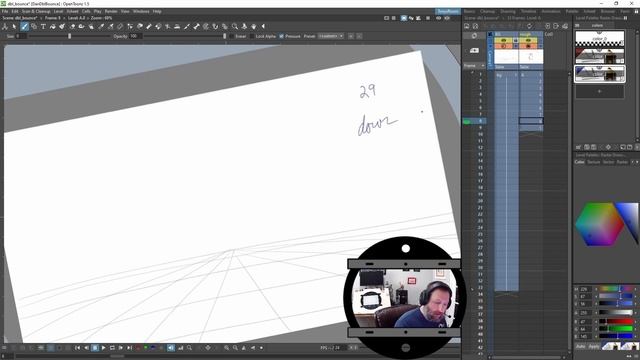Toggle the red channel button

coord(138,348)
